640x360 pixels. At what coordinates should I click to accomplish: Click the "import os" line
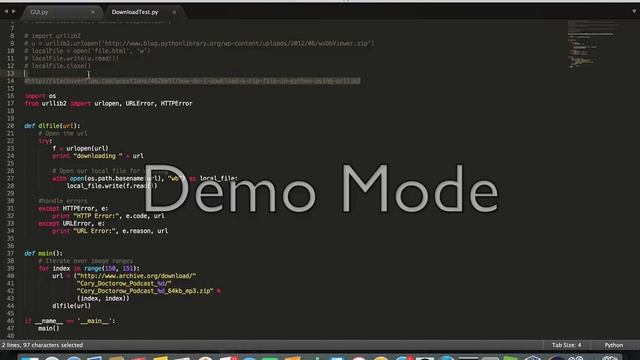[40, 96]
